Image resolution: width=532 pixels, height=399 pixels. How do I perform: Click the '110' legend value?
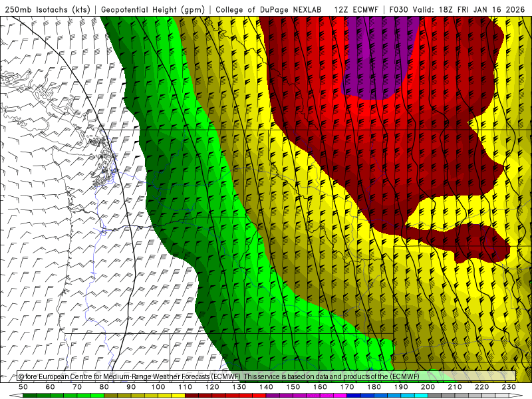(186, 387)
